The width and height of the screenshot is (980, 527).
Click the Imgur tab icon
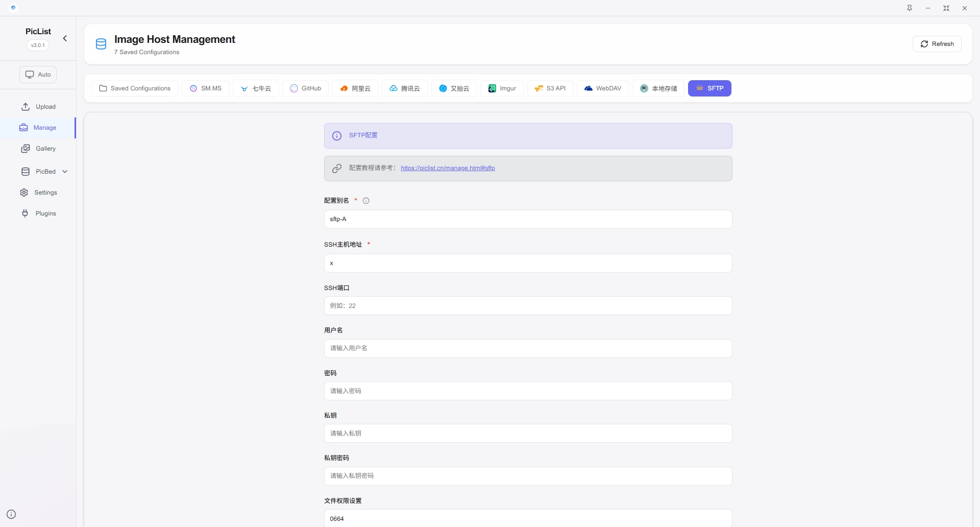492,88
